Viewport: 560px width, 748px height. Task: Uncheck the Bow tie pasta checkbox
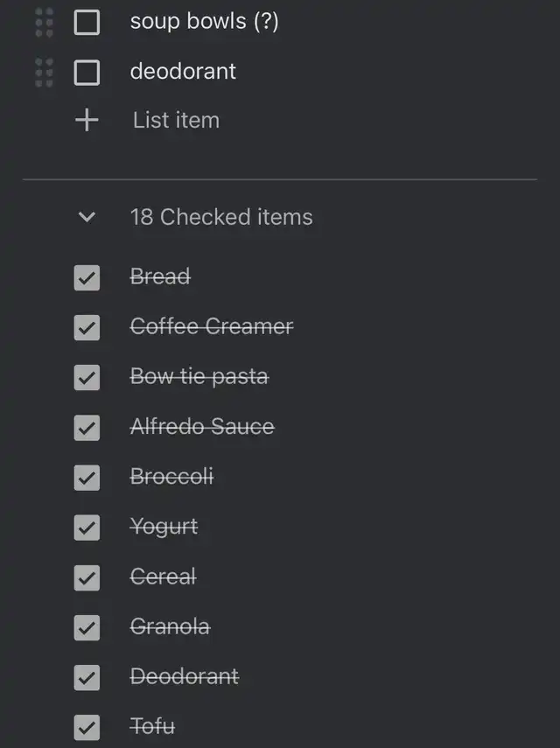[x=87, y=377]
